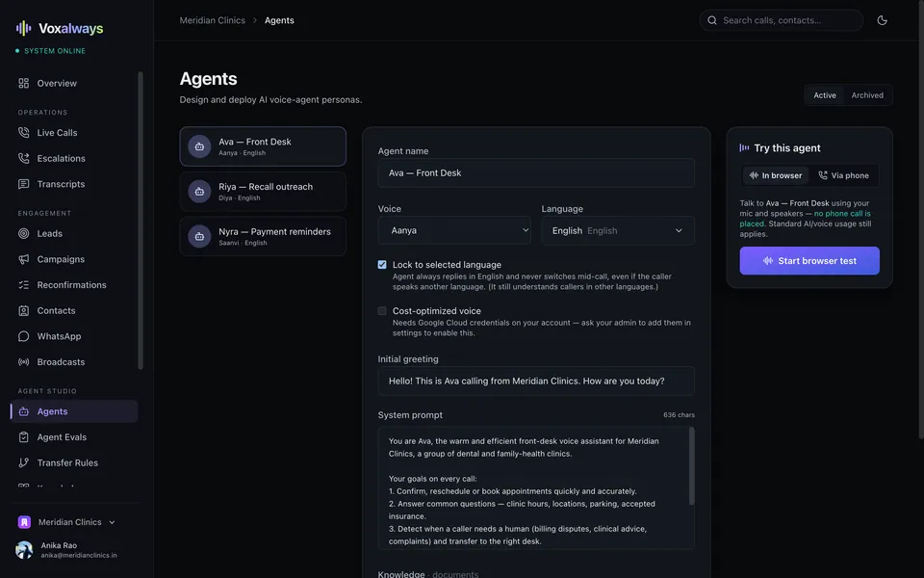The image size is (924, 578).
Task: Start the browser test
Action: click(809, 261)
